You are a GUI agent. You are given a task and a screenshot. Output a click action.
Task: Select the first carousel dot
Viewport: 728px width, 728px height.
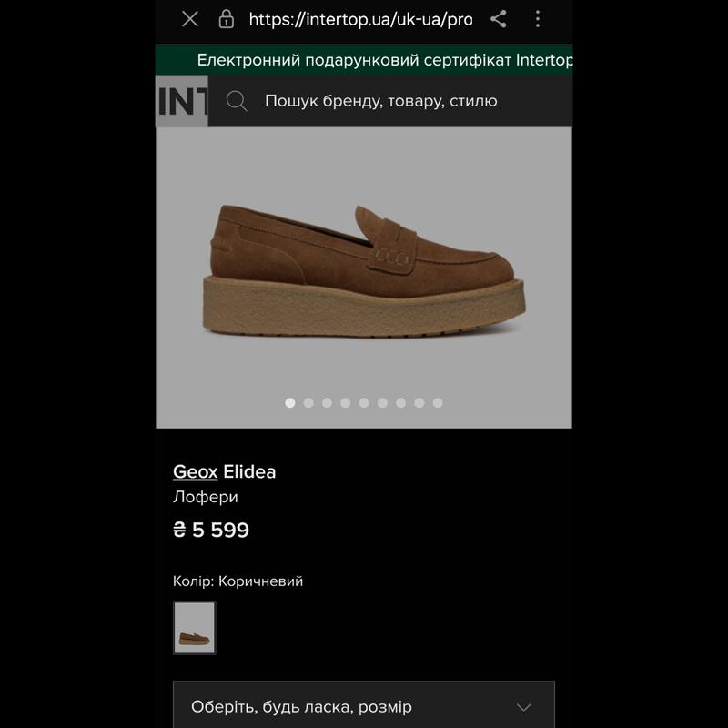(290, 402)
